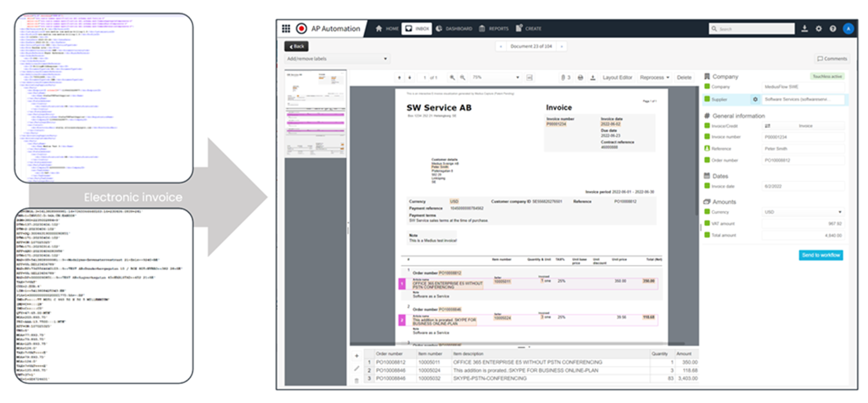This screenshot has height=403, width=868.
Task: Select the pink line marker 1 on invoice
Action: [402, 284]
